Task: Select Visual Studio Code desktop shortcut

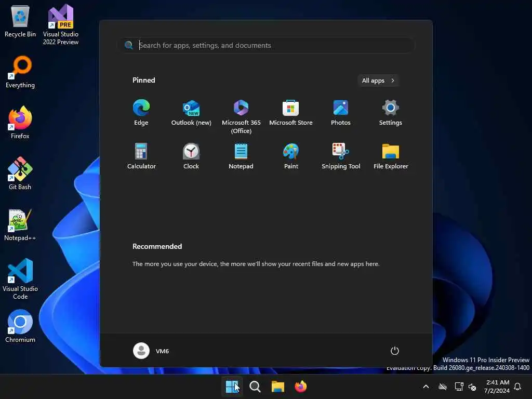Action: pyautogui.click(x=20, y=279)
